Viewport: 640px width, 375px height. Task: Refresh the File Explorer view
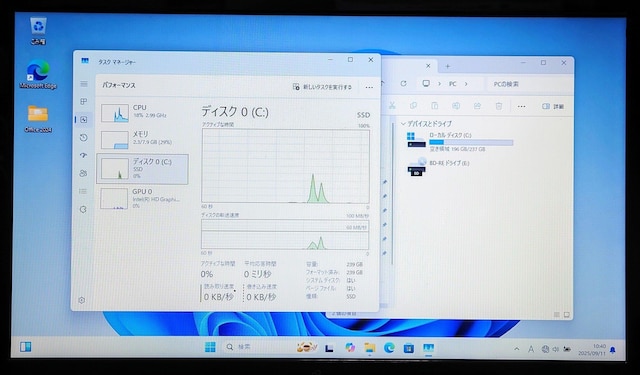(403, 84)
